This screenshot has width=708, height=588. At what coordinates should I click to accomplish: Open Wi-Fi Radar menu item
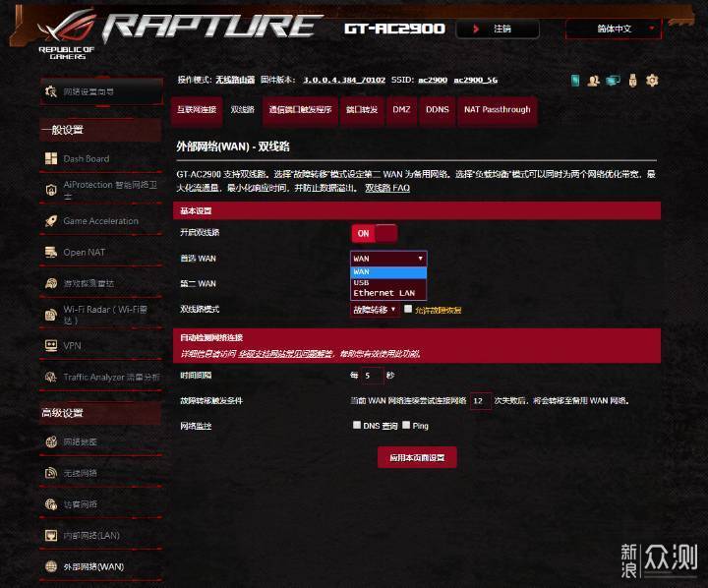click(x=100, y=315)
